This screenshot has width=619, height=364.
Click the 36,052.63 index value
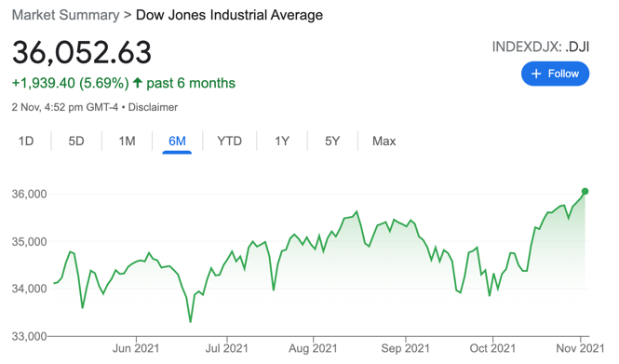pyautogui.click(x=82, y=52)
